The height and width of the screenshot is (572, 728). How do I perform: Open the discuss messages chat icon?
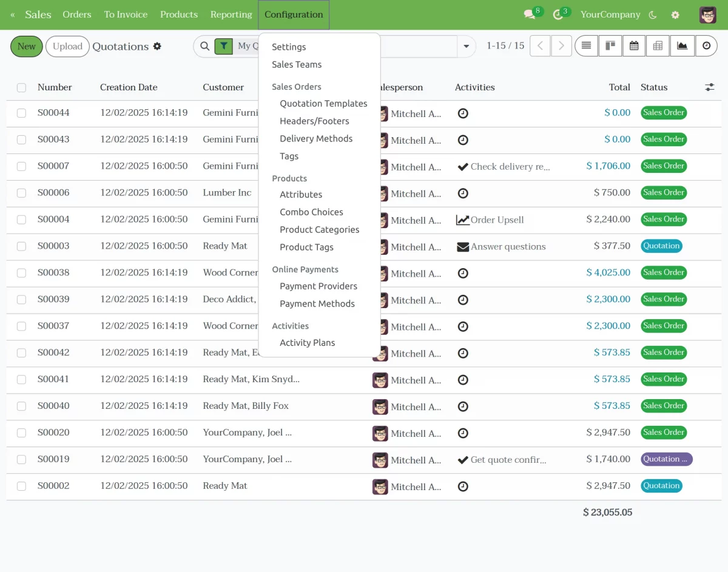point(530,15)
